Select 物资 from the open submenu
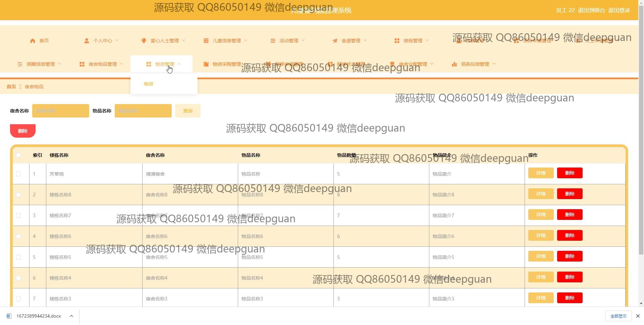The image size is (644, 325). click(x=149, y=84)
